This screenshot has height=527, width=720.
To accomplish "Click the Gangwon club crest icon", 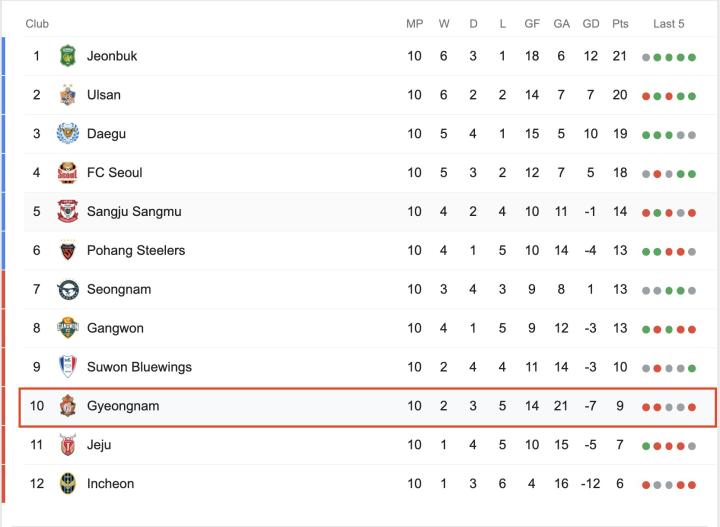I will coord(68,328).
